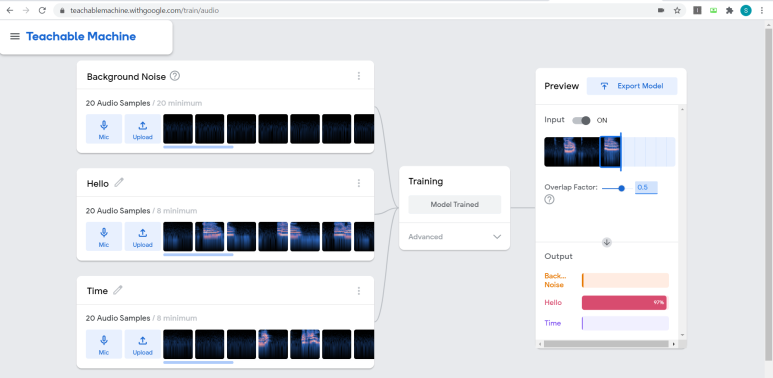773x378 pixels.
Task: Click the Preview heading text
Action: click(x=562, y=86)
